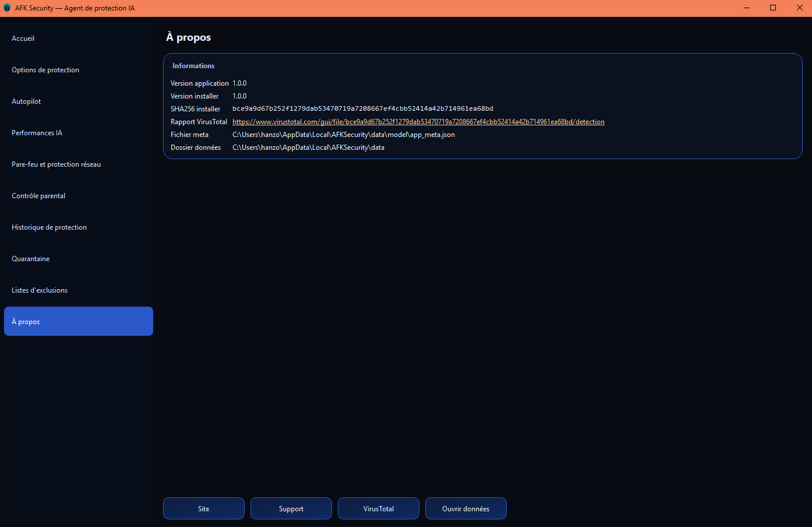Image resolution: width=812 pixels, height=527 pixels.
Task: Click the Support button
Action: 291,508
